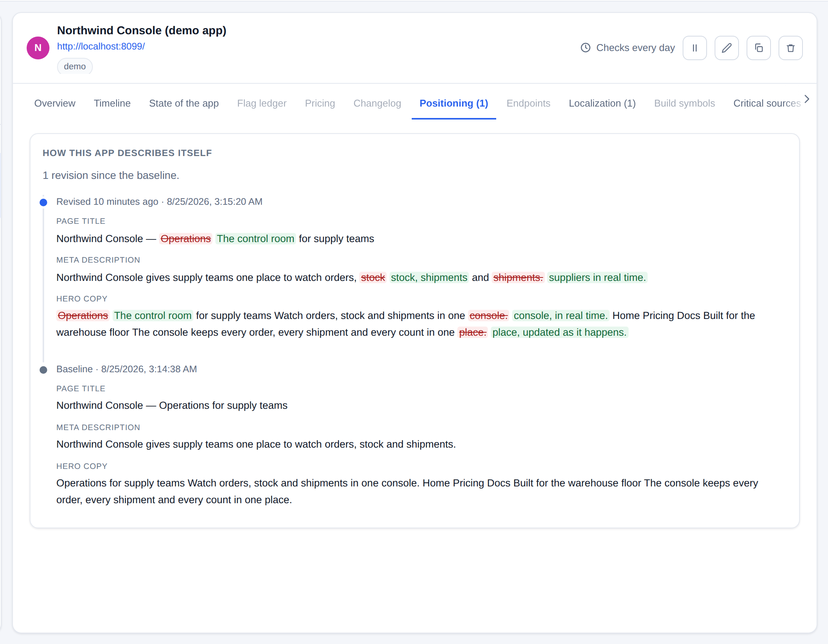Delete the app with the trash icon
The width and height of the screenshot is (828, 644).
pos(790,48)
